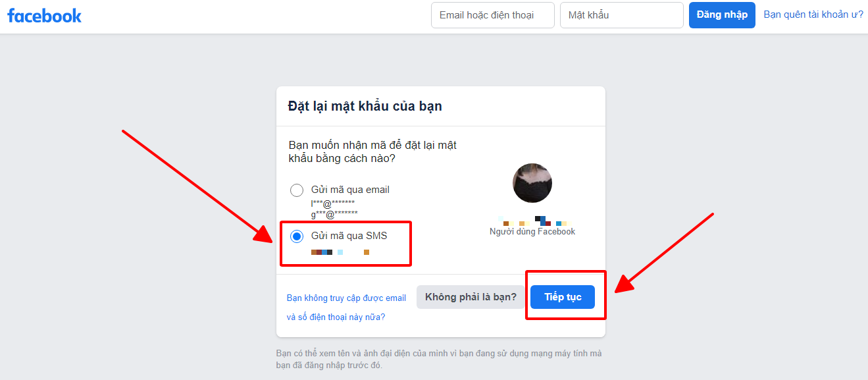Focus the Email hoặc điện thoại field
This screenshot has width=868, height=380.
point(493,15)
